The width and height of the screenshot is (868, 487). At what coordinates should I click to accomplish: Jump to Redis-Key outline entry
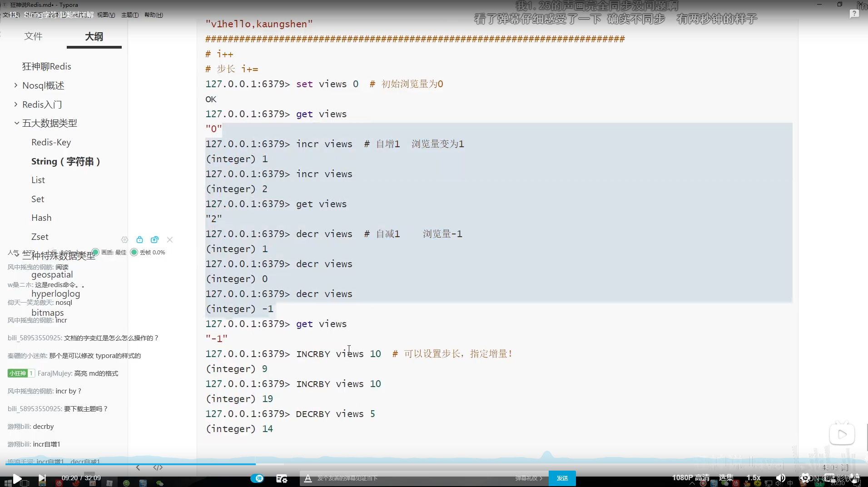click(51, 142)
